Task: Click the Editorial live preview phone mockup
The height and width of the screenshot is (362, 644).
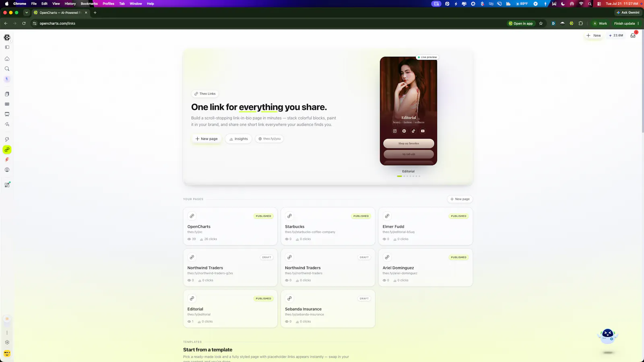Action: 409,111
